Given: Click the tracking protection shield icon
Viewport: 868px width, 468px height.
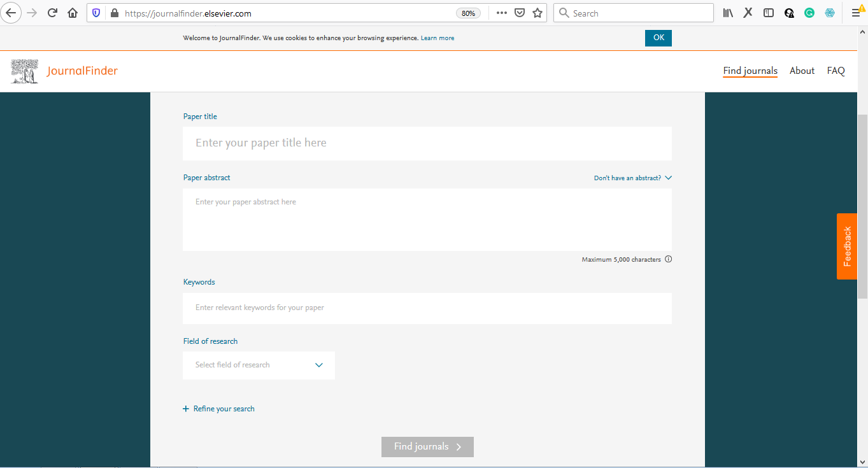Looking at the screenshot, I should coord(97,13).
